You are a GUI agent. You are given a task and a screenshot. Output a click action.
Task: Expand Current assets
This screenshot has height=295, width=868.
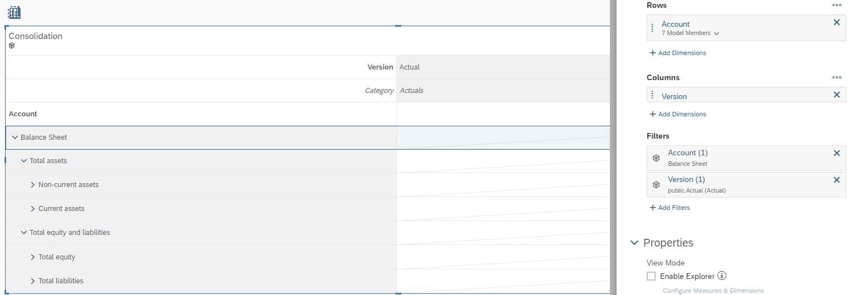[33, 209]
